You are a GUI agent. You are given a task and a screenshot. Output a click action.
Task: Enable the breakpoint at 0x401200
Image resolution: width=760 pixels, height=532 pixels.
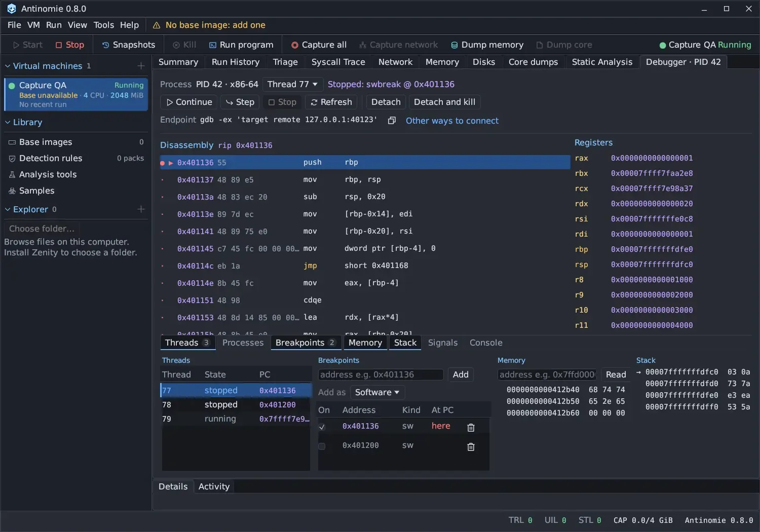click(322, 446)
